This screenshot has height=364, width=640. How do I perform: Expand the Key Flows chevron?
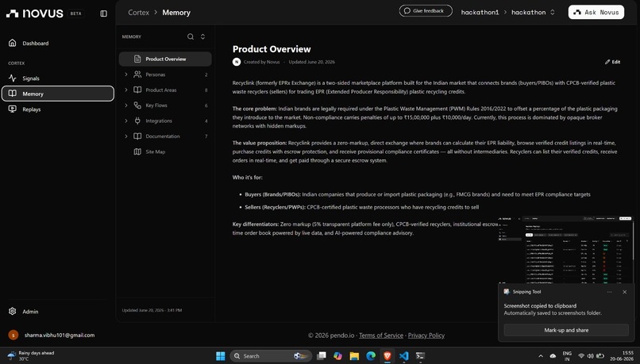126,105
